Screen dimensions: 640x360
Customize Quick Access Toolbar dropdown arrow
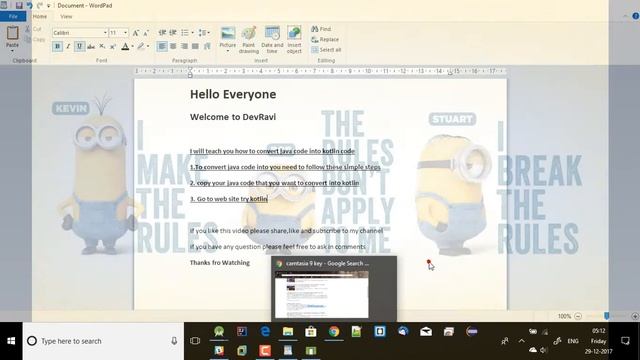tap(49, 6)
